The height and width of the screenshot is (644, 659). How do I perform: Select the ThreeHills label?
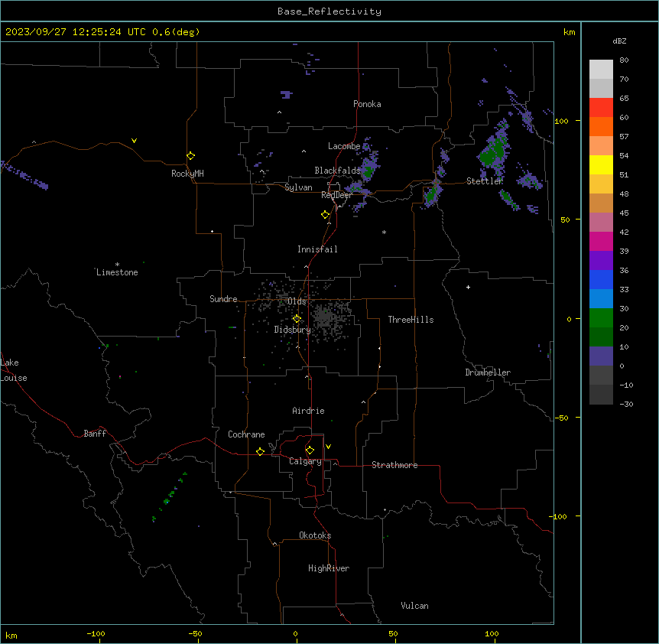pos(411,320)
